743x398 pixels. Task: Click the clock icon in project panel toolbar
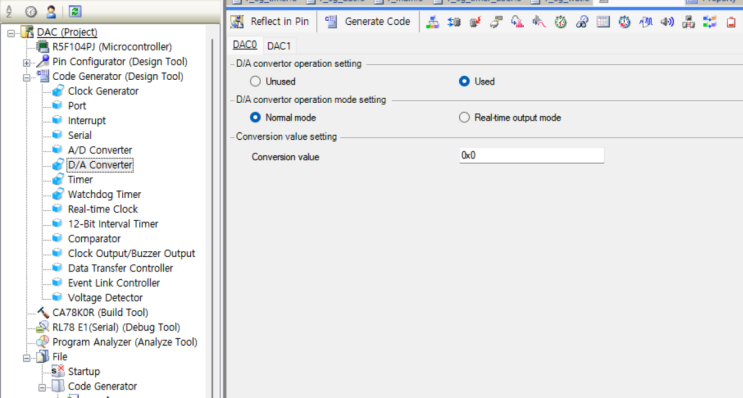coord(31,11)
